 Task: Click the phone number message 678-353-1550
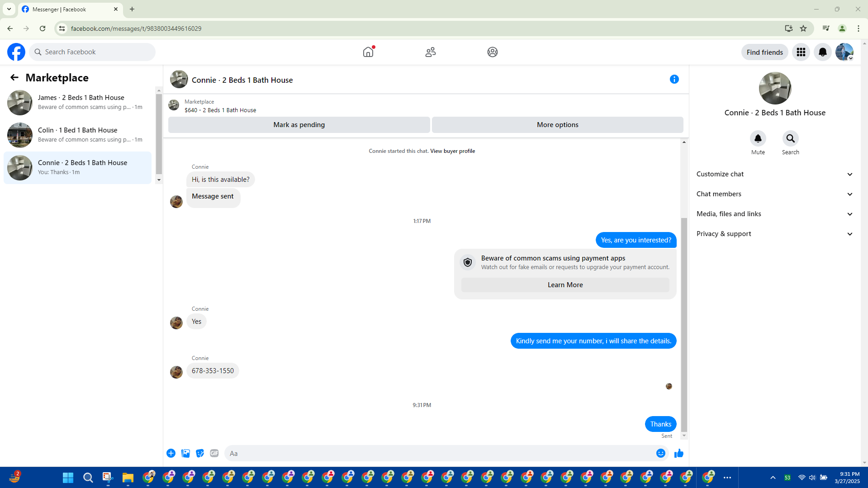click(x=213, y=371)
